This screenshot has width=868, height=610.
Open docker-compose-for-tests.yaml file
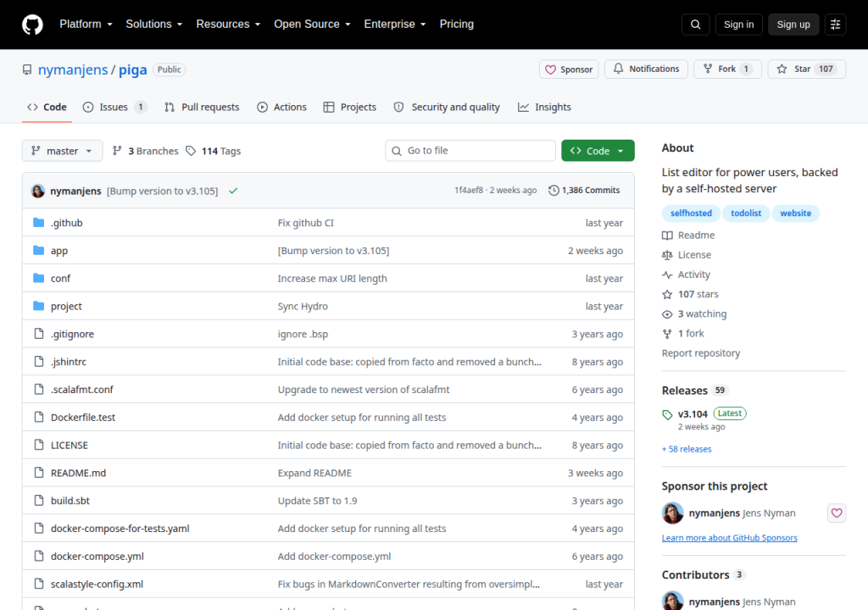coord(120,529)
